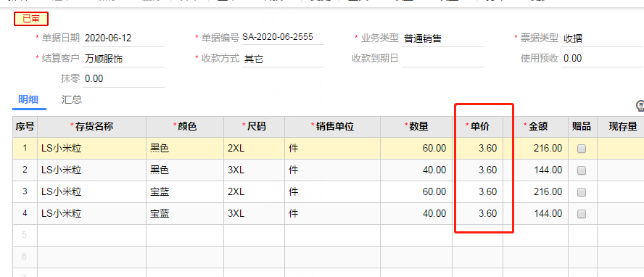Click the 抹零 field 0.00
Viewport: 644px width, 277px height.
(123, 79)
